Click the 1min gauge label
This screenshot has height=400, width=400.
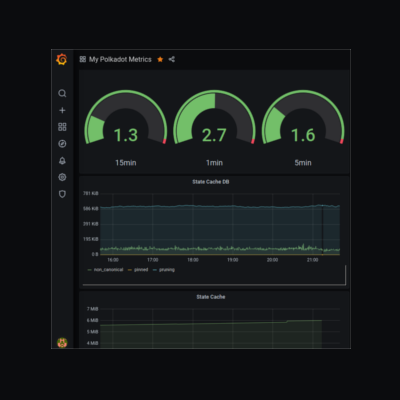pos(214,163)
